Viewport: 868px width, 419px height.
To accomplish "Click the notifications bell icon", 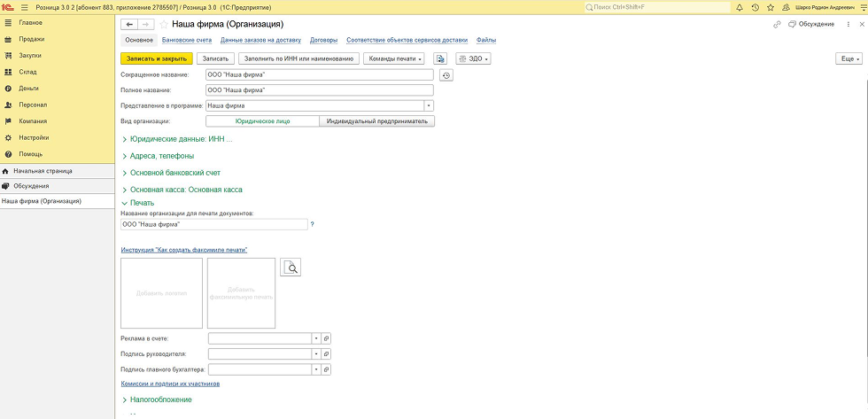I will click(740, 7).
